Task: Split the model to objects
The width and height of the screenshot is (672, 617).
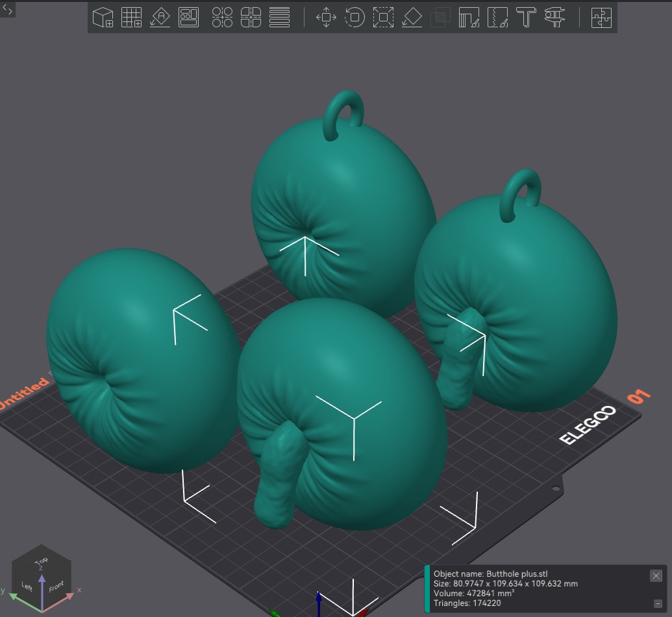Action: coord(222,18)
